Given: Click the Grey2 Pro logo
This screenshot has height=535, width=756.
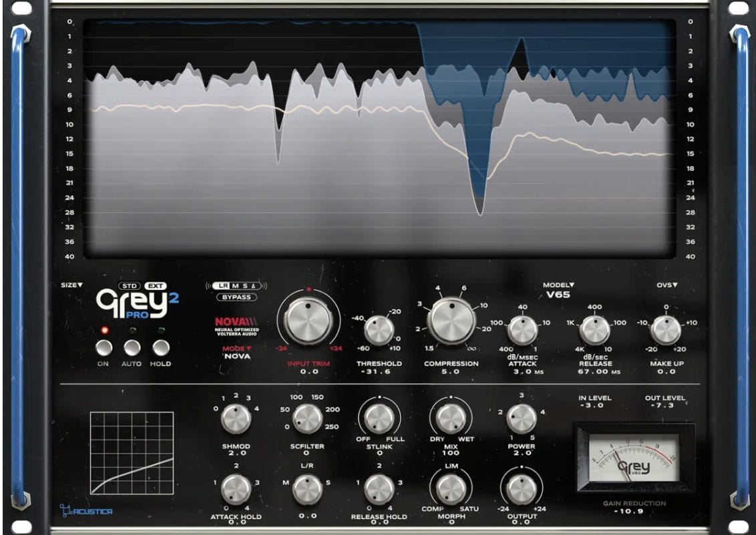Looking at the screenshot, I should click(138, 304).
